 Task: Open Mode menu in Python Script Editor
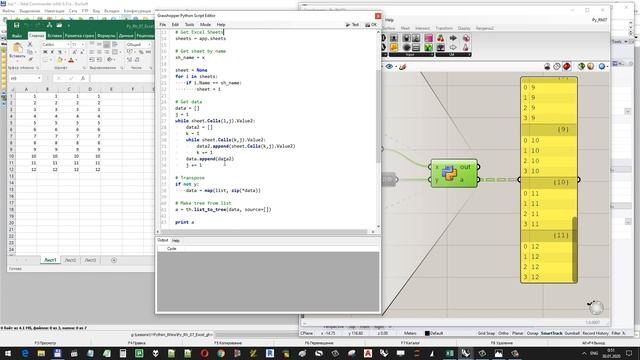pyautogui.click(x=205, y=24)
